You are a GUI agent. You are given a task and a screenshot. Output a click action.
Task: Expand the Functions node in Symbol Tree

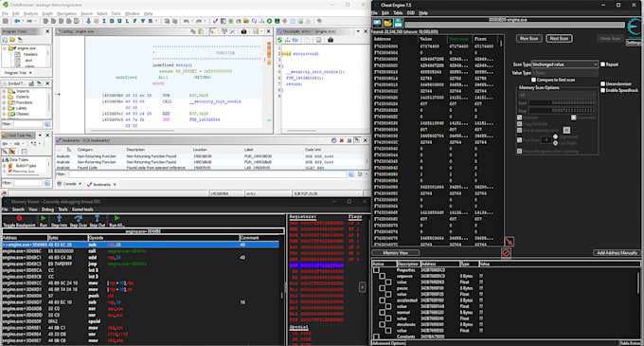tap(4, 102)
